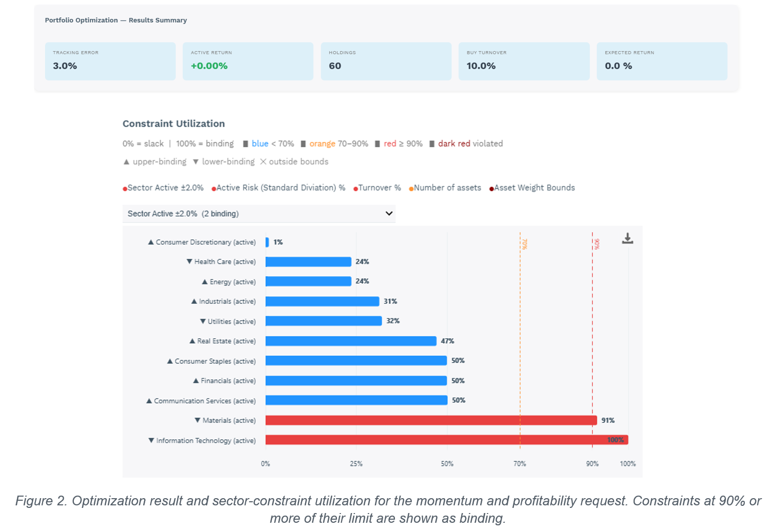This screenshot has width=775, height=532.
Task: Click the red Materials 91% bar
Action: [x=431, y=420]
